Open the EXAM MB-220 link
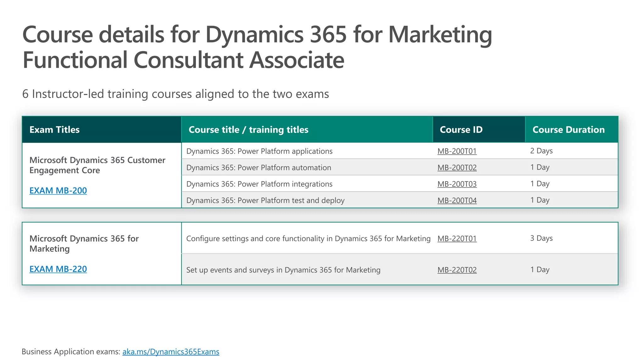Viewport: 644px width, 362px height. [58, 269]
